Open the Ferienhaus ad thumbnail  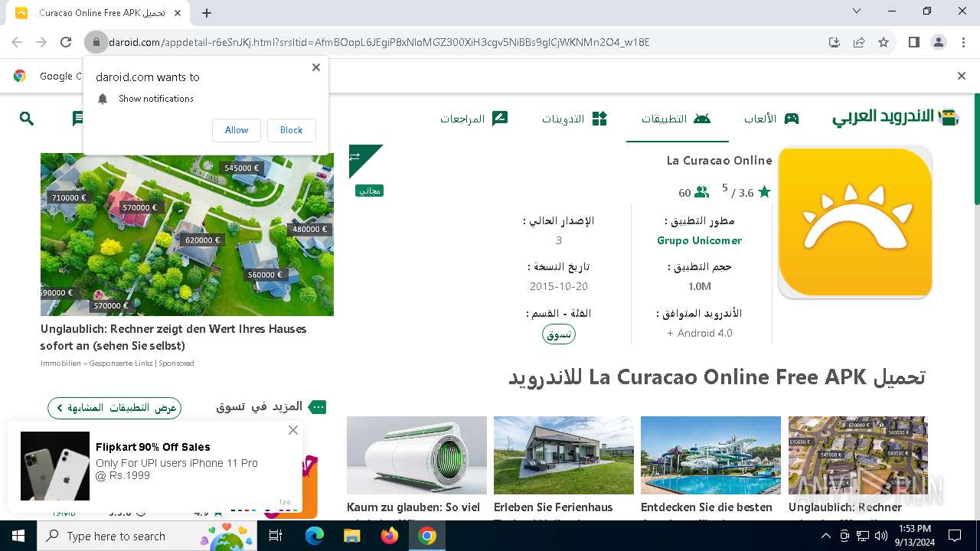pyautogui.click(x=563, y=455)
